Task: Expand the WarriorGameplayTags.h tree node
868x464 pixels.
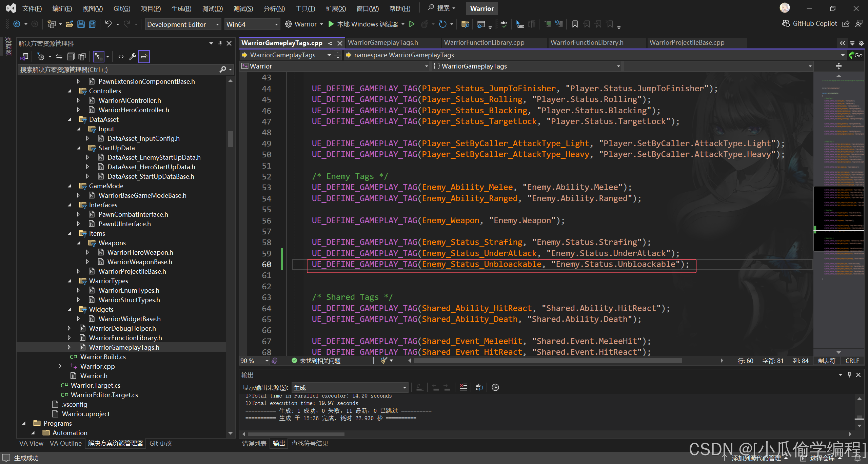Action: click(69, 347)
